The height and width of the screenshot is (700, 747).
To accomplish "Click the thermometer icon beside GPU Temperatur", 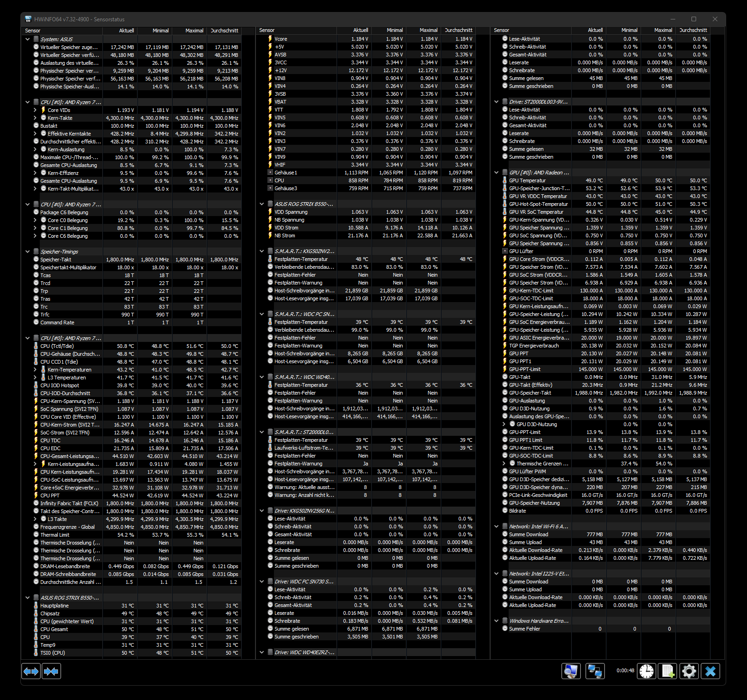I will (505, 180).
